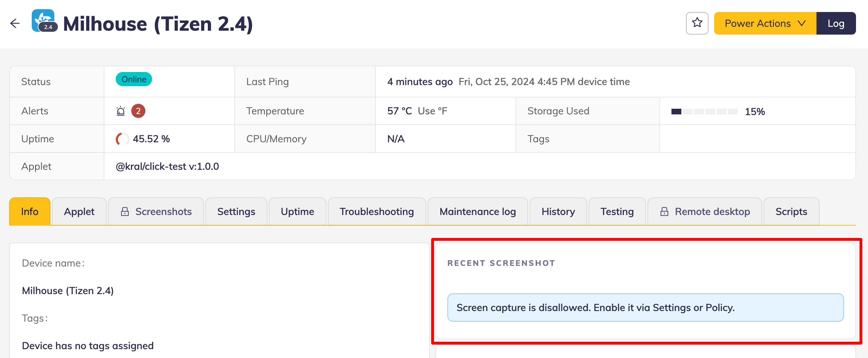The width and height of the screenshot is (868, 358).
Task: Click the alerts alarm bell icon
Action: pyautogui.click(x=121, y=111)
